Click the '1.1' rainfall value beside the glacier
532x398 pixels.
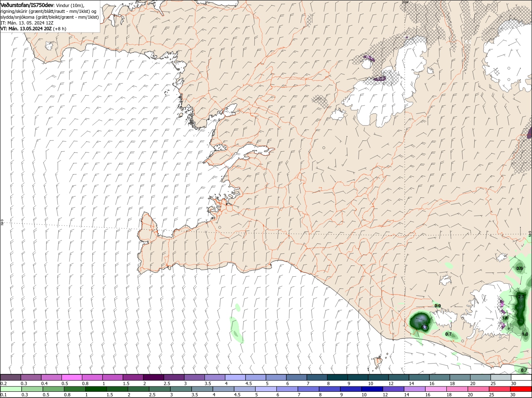click(x=505, y=318)
